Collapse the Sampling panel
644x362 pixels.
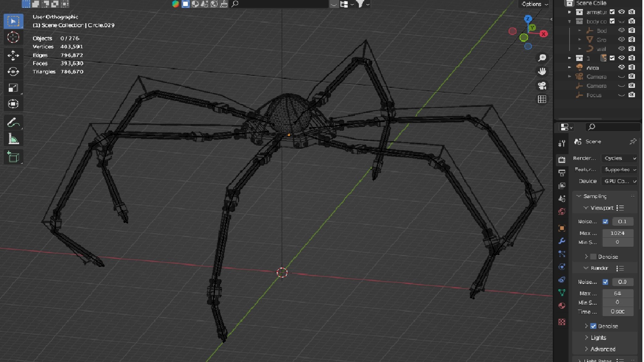point(579,196)
